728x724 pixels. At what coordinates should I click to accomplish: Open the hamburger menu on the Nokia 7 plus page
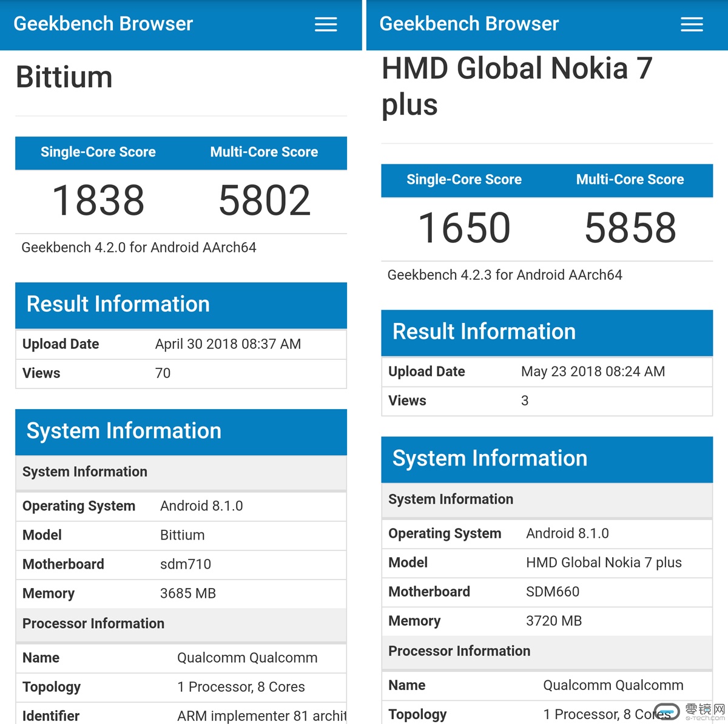click(692, 24)
